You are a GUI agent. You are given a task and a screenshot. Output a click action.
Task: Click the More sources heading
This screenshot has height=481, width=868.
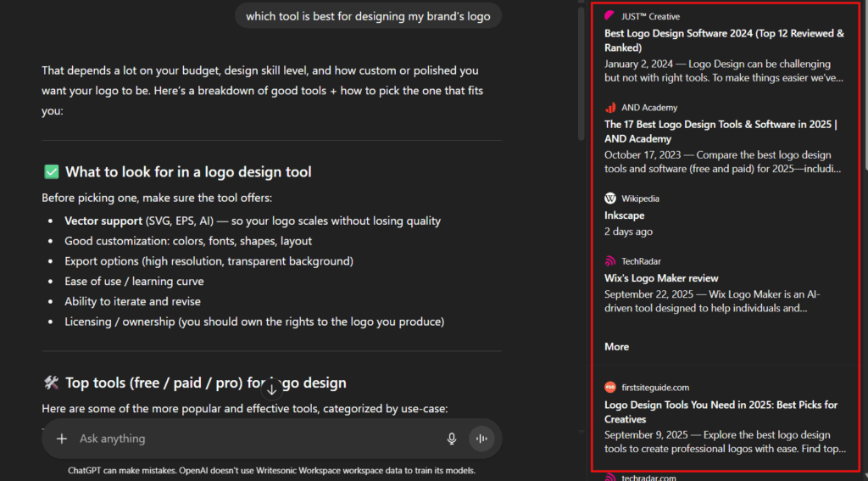click(617, 347)
